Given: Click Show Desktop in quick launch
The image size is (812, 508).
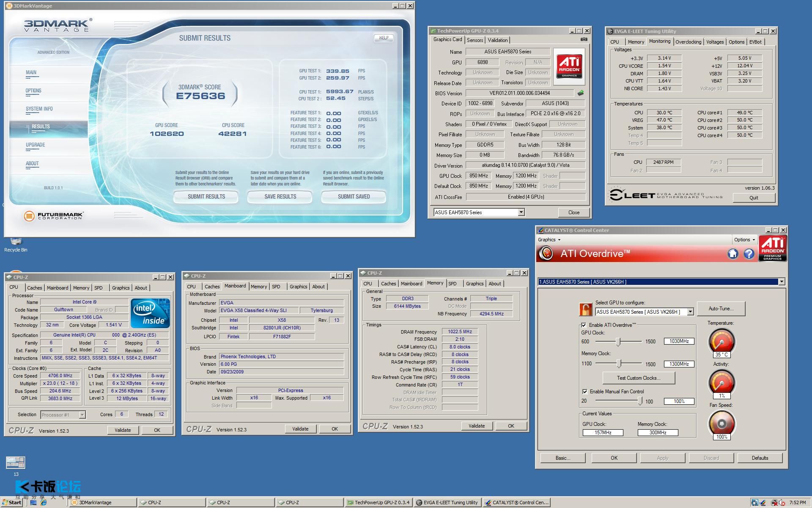Looking at the screenshot, I should coord(33,502).
